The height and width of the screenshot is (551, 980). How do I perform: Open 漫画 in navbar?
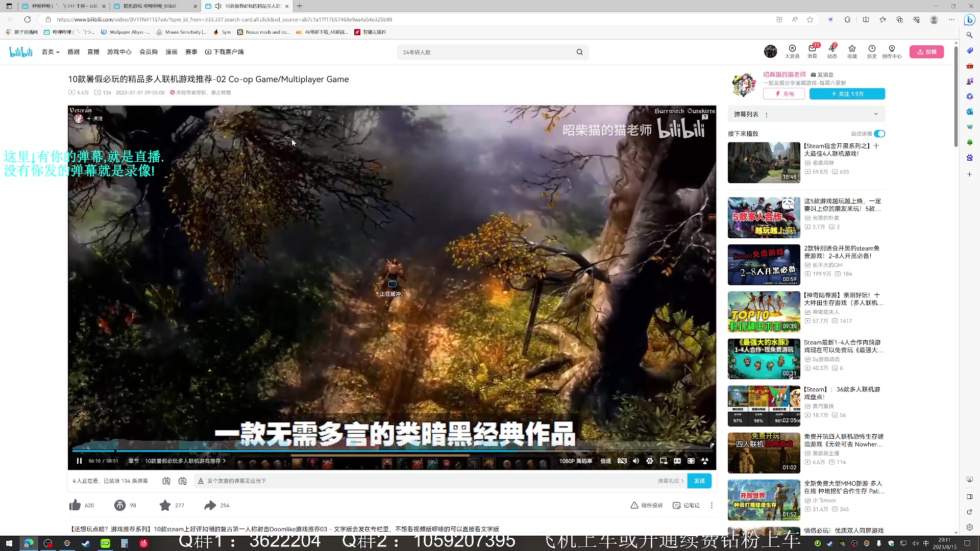point(171,52)
